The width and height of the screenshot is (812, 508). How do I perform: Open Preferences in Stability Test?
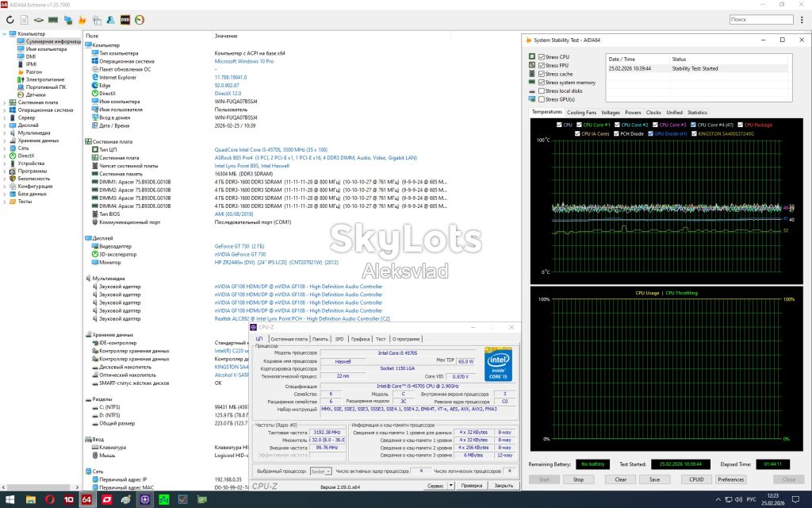click(730, 479)
